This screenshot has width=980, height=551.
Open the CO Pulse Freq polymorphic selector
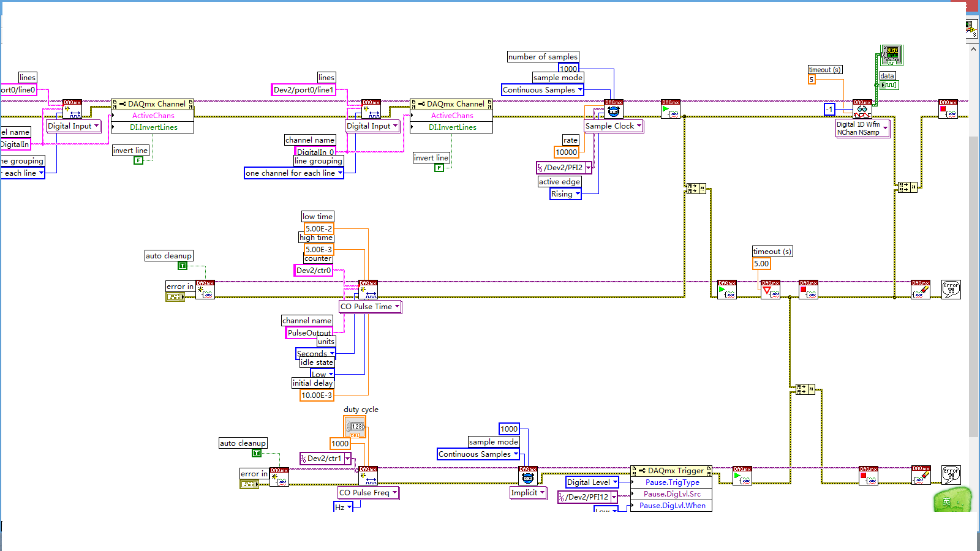pos(369,493)
